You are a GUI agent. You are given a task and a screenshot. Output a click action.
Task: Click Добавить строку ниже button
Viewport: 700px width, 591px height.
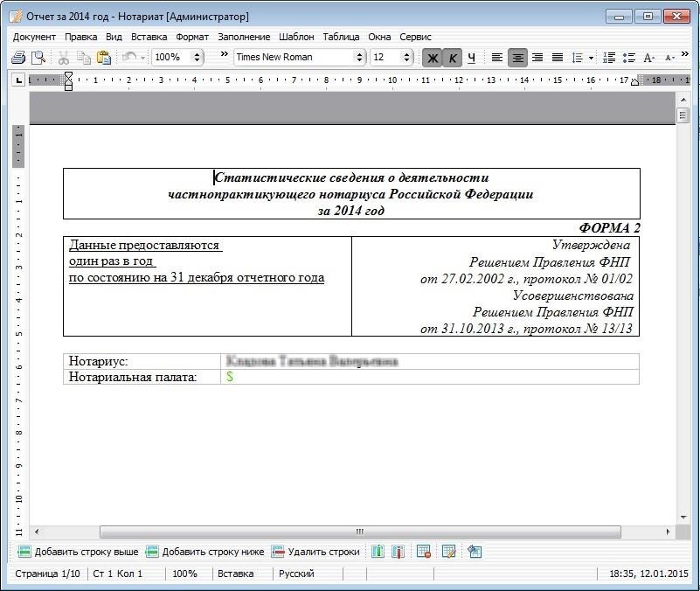coord(204,552)
